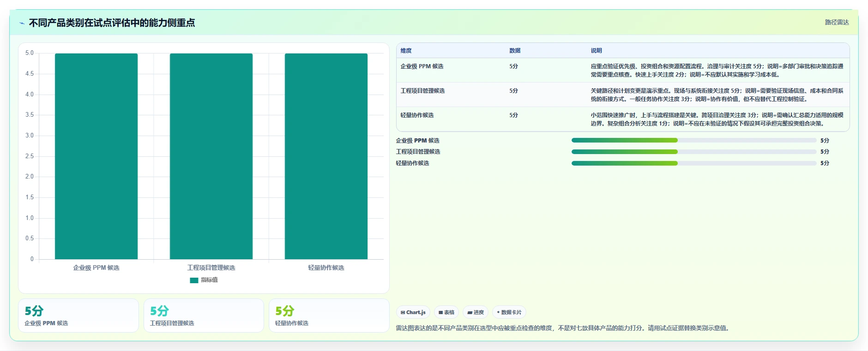Image resolution: width=868 pixels, height=351 pixels.
Task: Click x-axis label 轻量协作候选
Action: tap(326, 268)
